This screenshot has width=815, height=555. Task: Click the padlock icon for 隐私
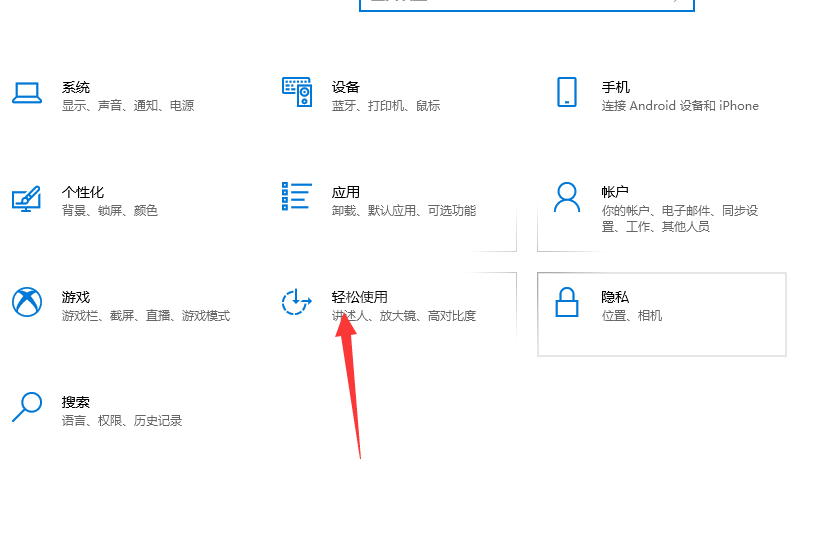point(567,302)
